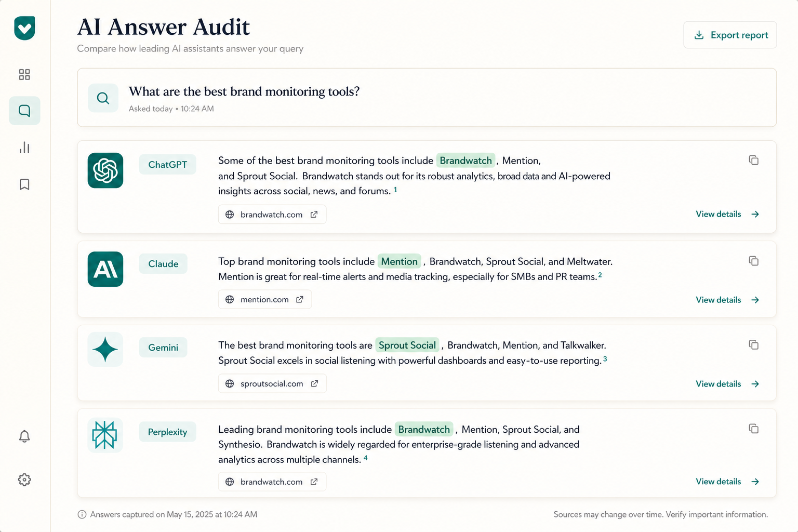Click 'Compare how leading AI assistants' subtitle
The height and width of the screenshot is (532, 798).
click(190, 48)
